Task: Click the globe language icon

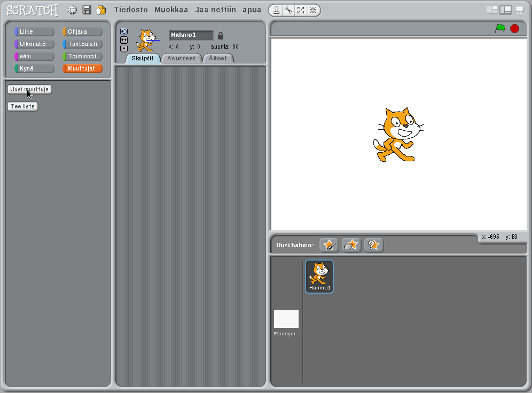Action: (x=72, y=10)
